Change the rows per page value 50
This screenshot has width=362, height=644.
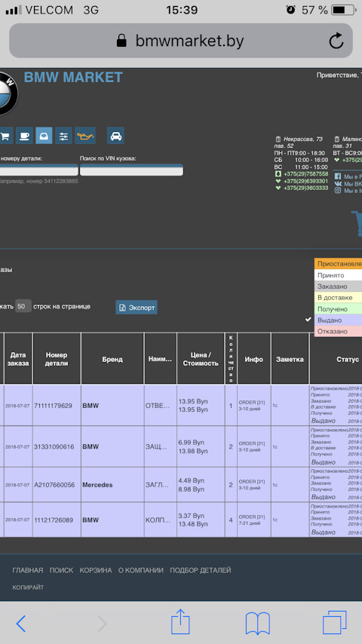pyautogui.click(x=23, y=306)
